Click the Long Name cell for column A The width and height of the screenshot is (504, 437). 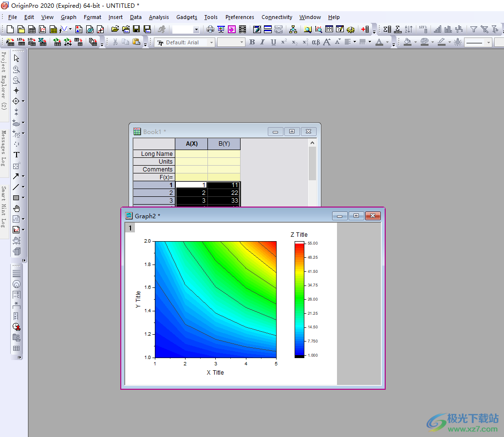click(191, 154)
